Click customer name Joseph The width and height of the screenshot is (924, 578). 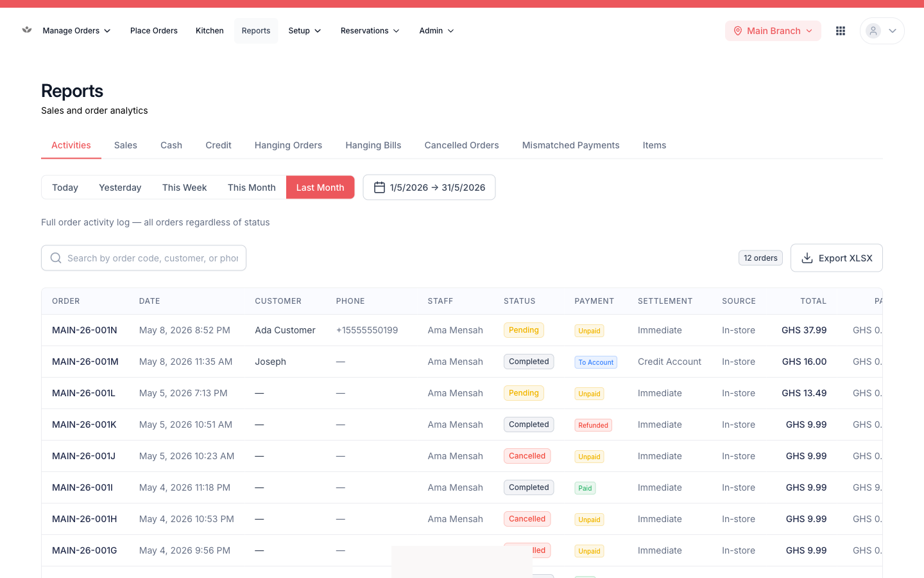tap(270, 362)
